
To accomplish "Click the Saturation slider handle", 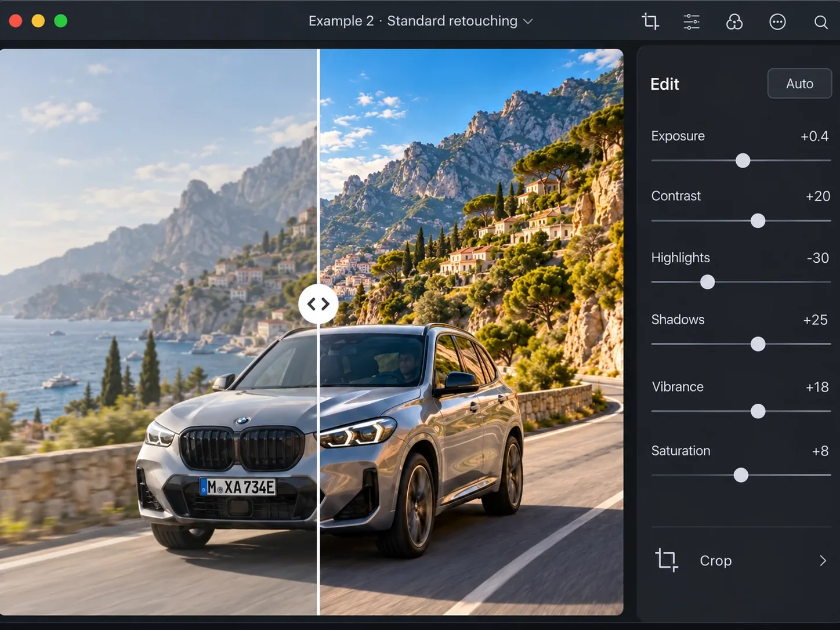I will [x=741, y=475].
